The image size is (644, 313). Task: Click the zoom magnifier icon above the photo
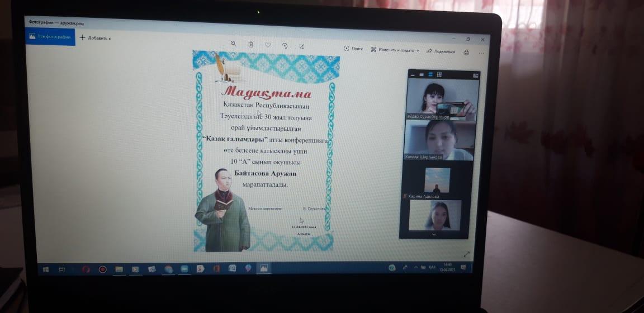coord(234,44)
